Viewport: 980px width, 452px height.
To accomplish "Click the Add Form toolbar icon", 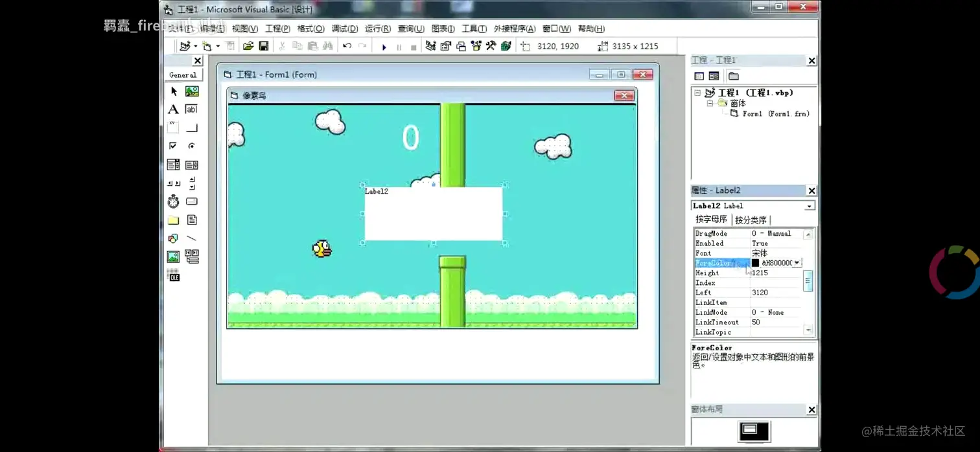I will coord(207,46).
